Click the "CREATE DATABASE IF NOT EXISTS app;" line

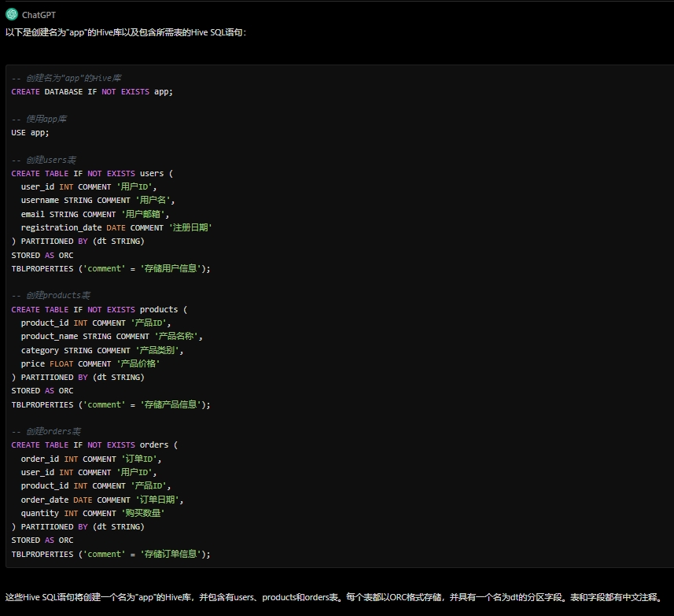click(x=92, y=92)
